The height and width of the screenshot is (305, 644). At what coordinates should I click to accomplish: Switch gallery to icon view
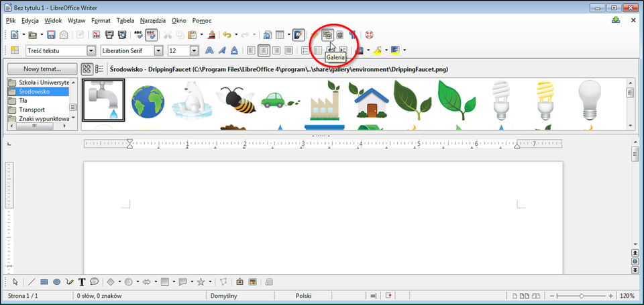pyautogui.click(x=87, y=69)
